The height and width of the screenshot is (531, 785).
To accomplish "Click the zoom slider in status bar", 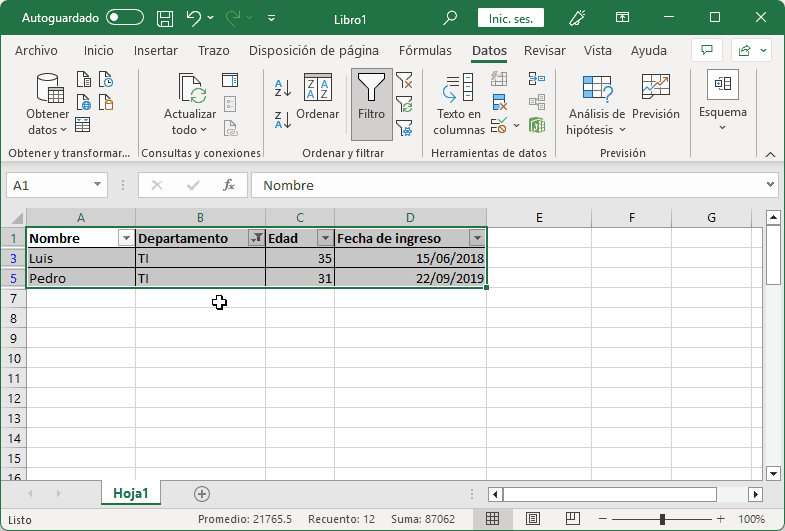I will click(661, 520).
